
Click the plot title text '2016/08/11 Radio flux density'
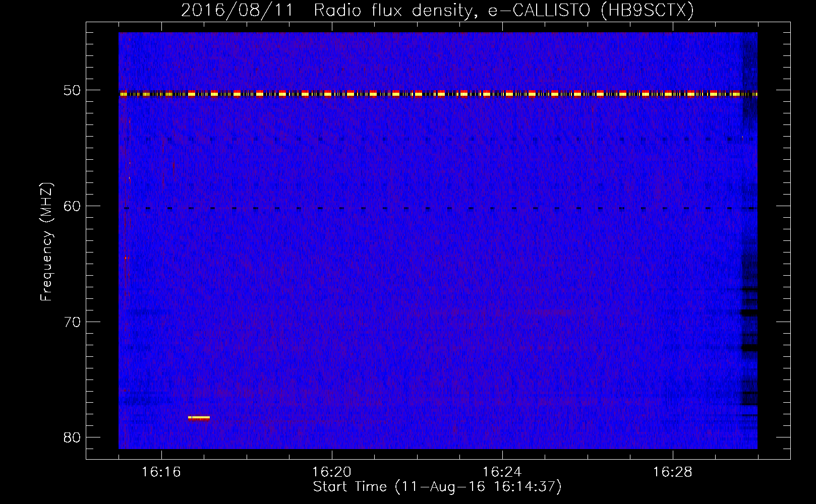tap(329, 11)
